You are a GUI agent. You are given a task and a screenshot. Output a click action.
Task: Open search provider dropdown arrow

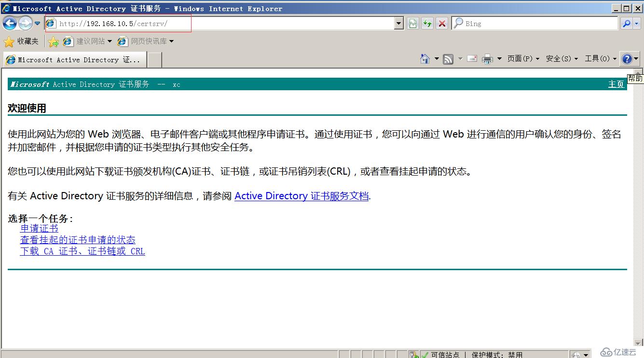(637, 23)
